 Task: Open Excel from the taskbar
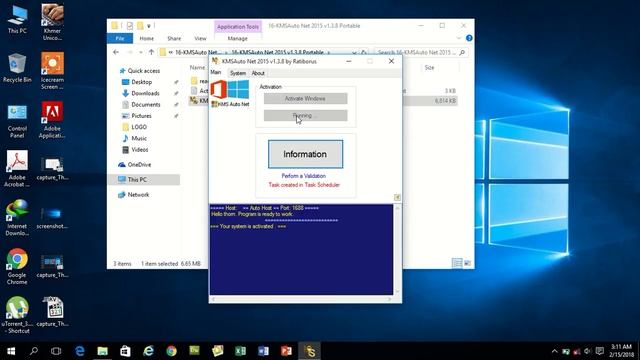240,351
